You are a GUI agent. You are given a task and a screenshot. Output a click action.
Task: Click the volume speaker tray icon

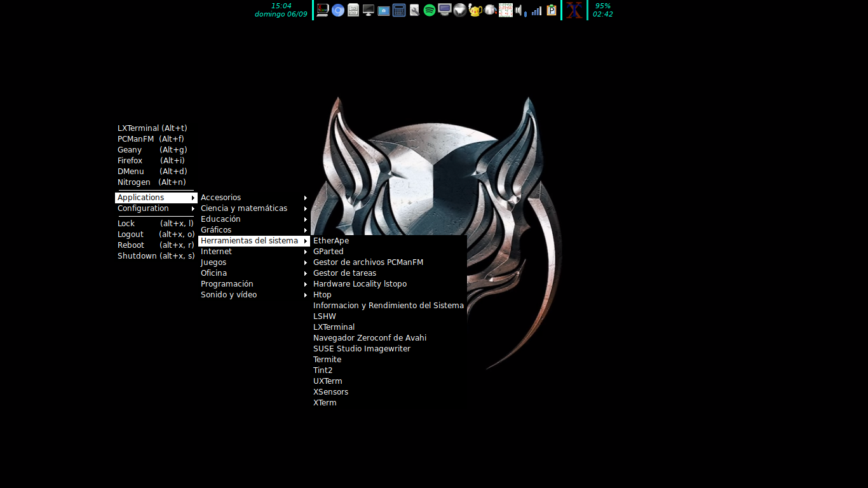[520, 10]
